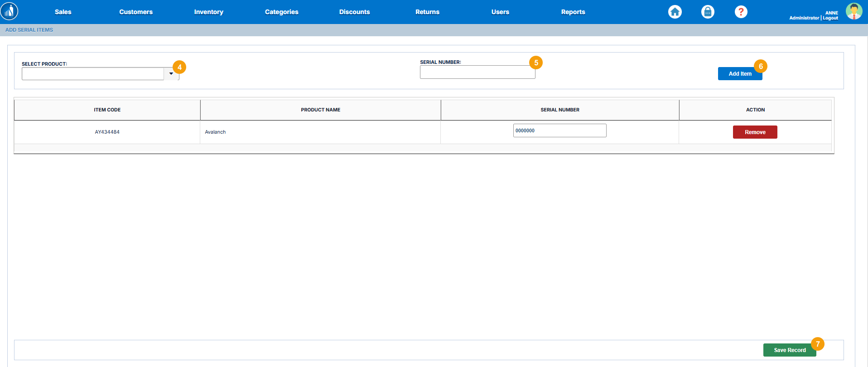868x367 pixels.
Task: Click the green Save Record button
Action: point(789,350)
